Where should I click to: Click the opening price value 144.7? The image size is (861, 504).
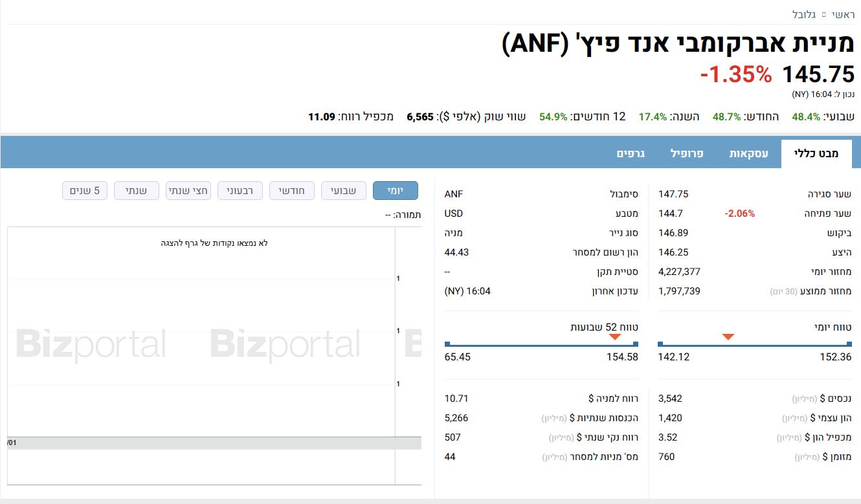coord(671,214)
